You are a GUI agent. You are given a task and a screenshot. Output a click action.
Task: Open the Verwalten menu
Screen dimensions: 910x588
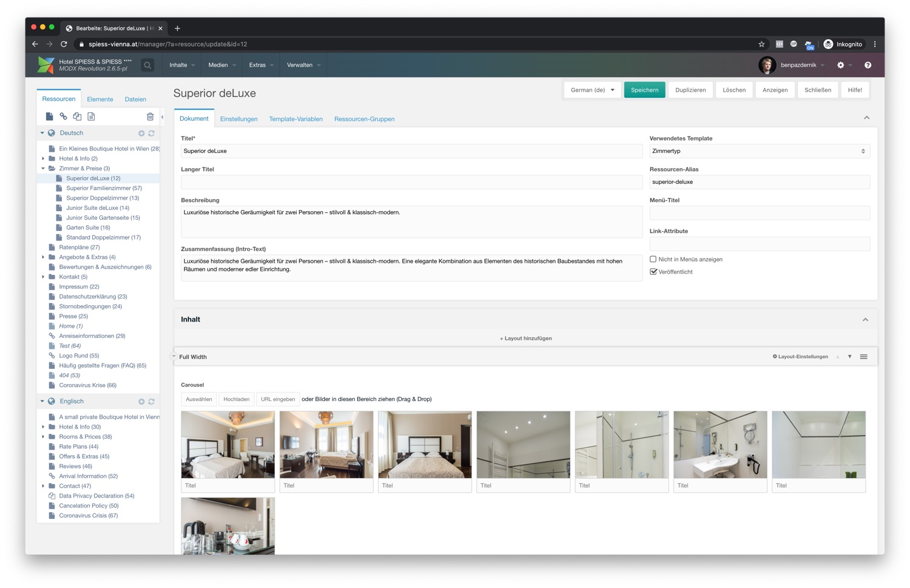(303, 65)
